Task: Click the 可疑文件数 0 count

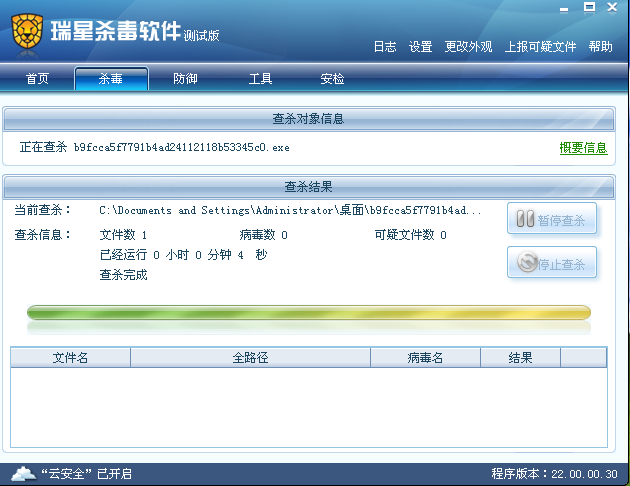Action: [411, 235]
